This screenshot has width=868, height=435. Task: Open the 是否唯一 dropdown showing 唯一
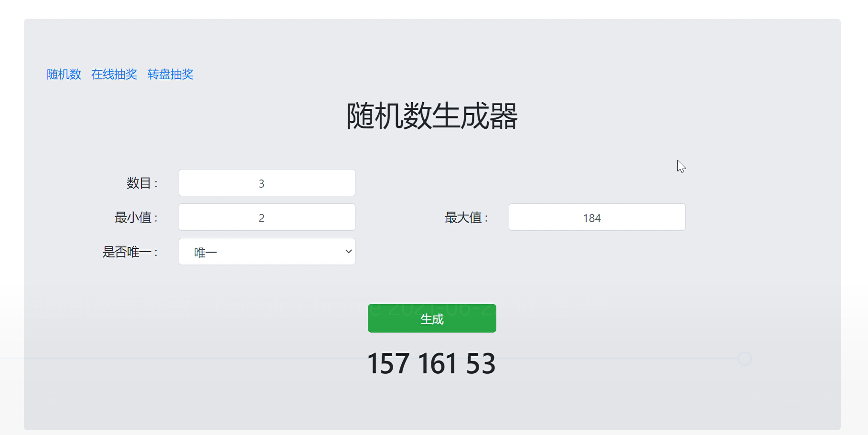coord(267,252)
